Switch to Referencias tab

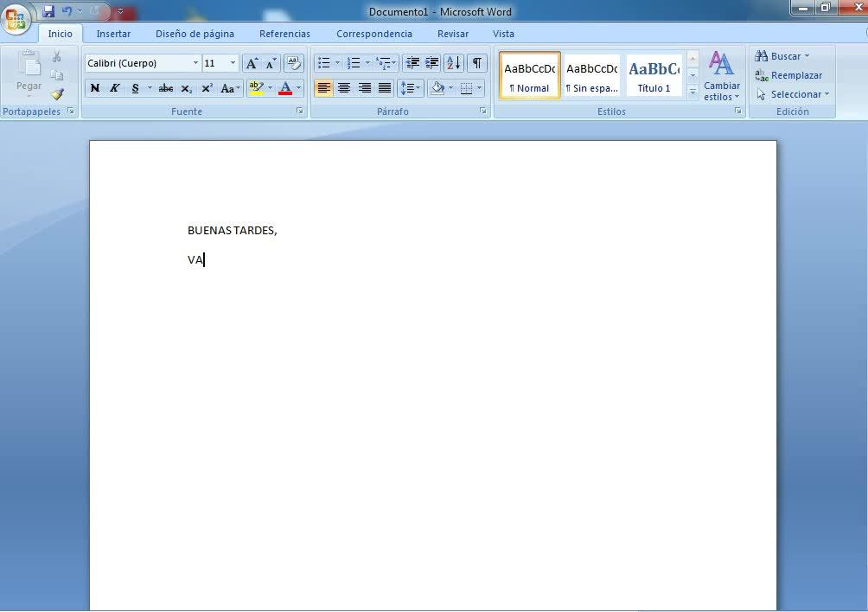click(x=284, y=34)
